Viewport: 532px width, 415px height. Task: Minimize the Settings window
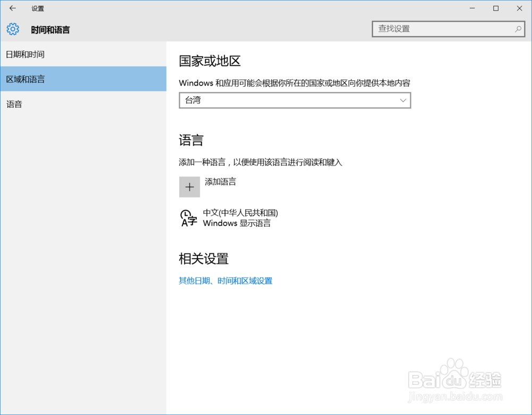click(x=472, y=8)
